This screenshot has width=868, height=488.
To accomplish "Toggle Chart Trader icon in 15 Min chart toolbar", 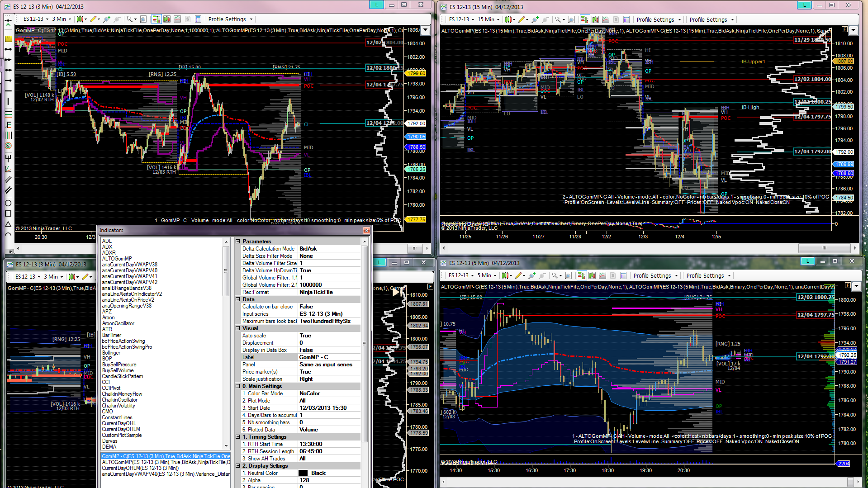I will tap(584, 19).
